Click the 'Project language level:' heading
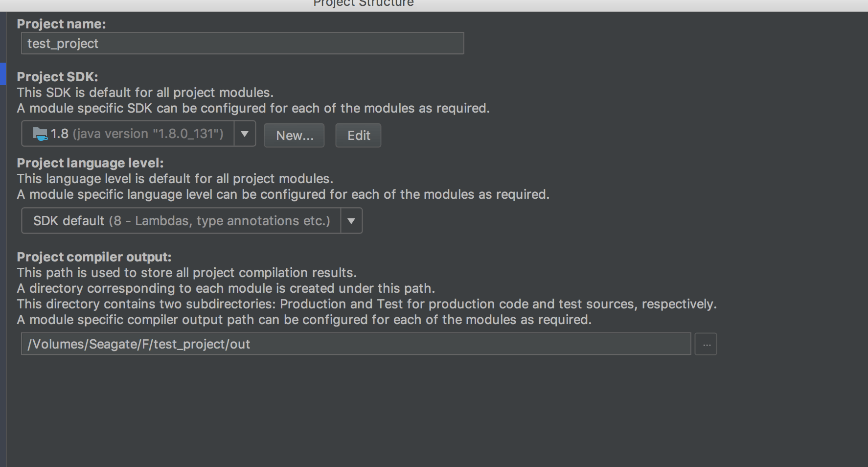Viewport: 868px width, 467px height. pyautogui.click(x=90, y=163)
